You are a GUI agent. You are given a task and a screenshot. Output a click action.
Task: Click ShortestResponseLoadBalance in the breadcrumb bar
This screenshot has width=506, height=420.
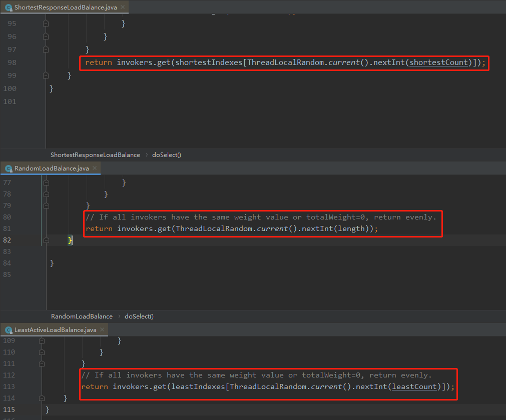click(x=95, y=154)
